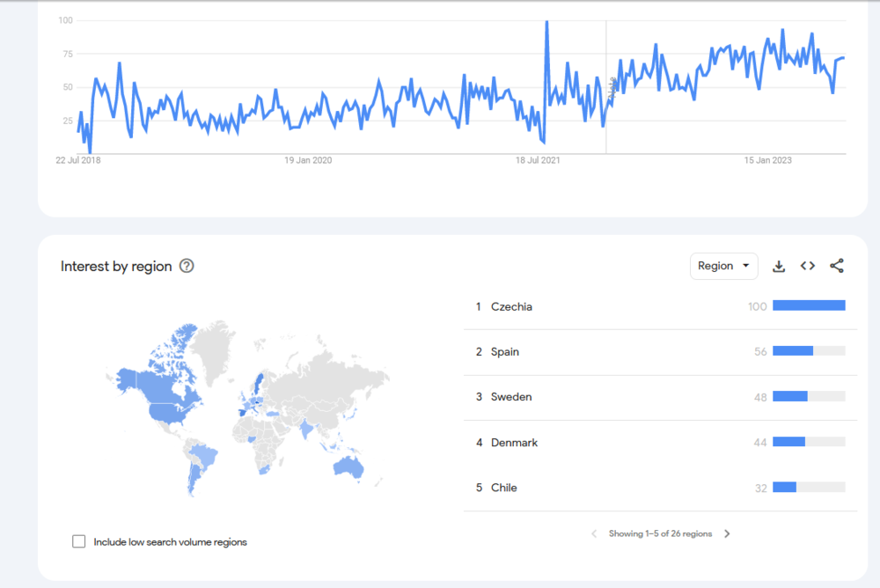Click Greenland on the world map
Viewport: 880px width, 588px height.
click(x=216, y=346)
